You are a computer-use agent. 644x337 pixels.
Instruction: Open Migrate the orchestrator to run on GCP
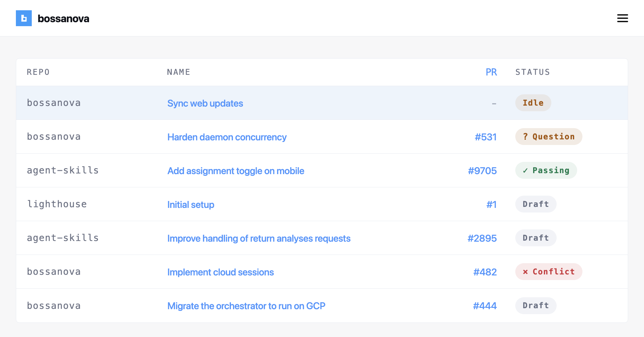point(246,306)
